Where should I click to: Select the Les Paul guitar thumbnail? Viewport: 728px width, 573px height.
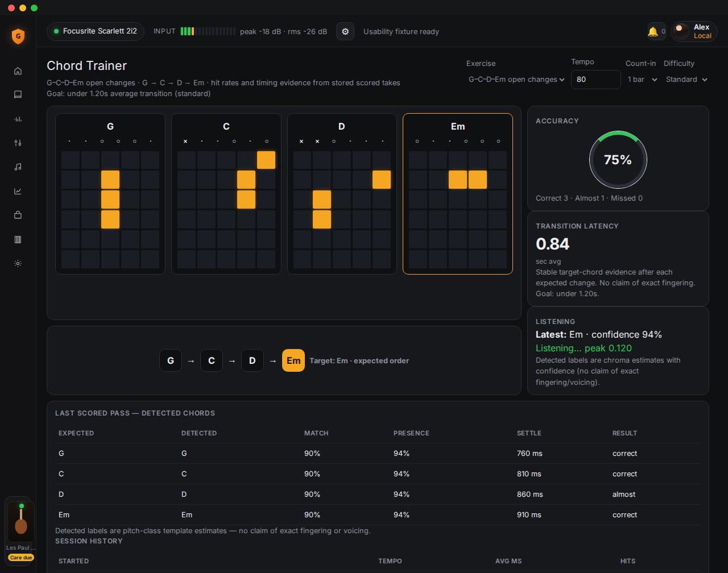pyautogui.click(x=21, y=522)
